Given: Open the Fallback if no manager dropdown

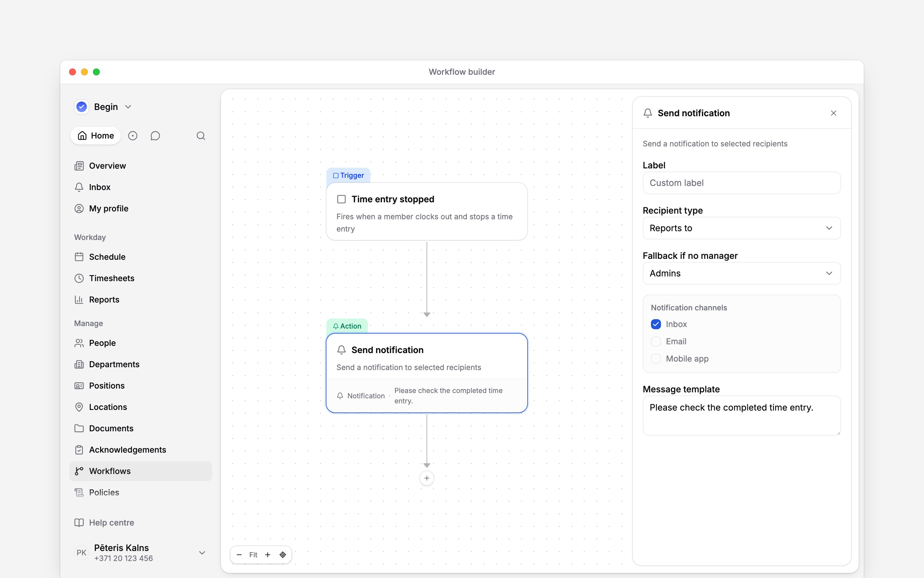Looking at the screenshot, I should pos(741,273).
